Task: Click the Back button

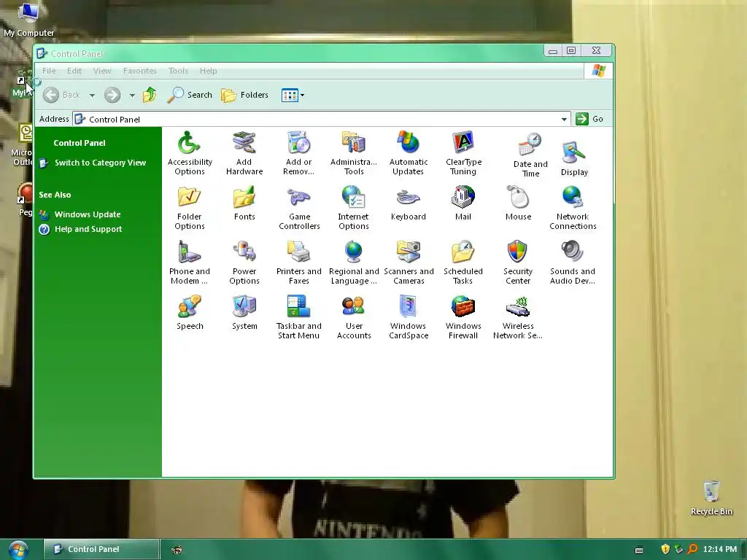Action: [x=62, y=95]
